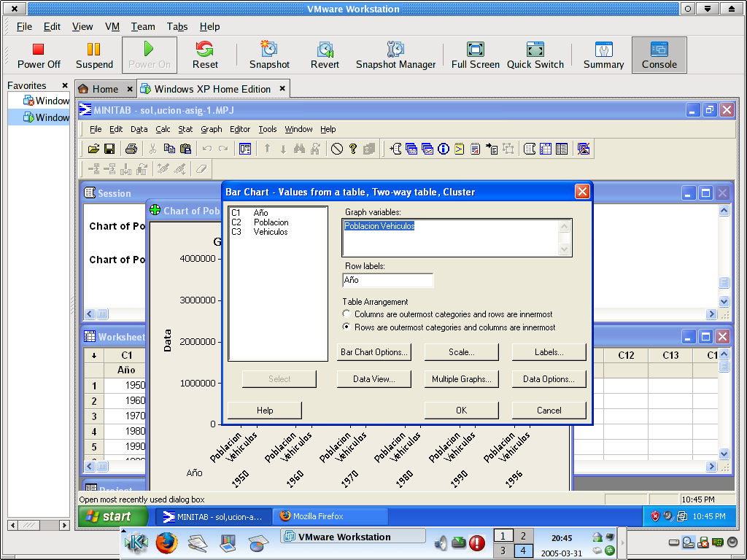The height and width of the screenshot is (560, 747).
Task: Open the Editor menu in Minitab
Action: (239, 129)
